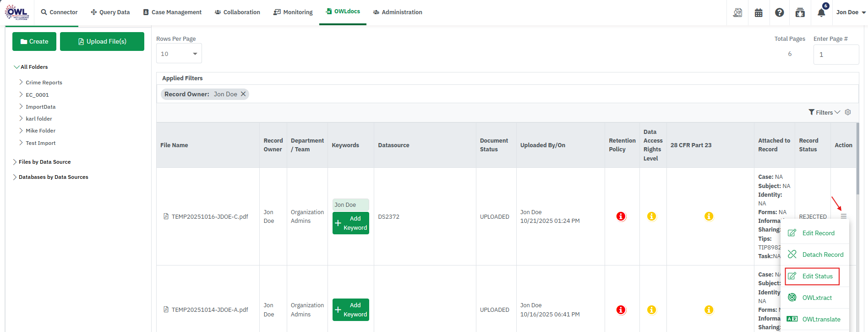The height and width of the screenshot is (332, 868).
Task: Click the bug report icon in header
Action: [x=800, y=13]
